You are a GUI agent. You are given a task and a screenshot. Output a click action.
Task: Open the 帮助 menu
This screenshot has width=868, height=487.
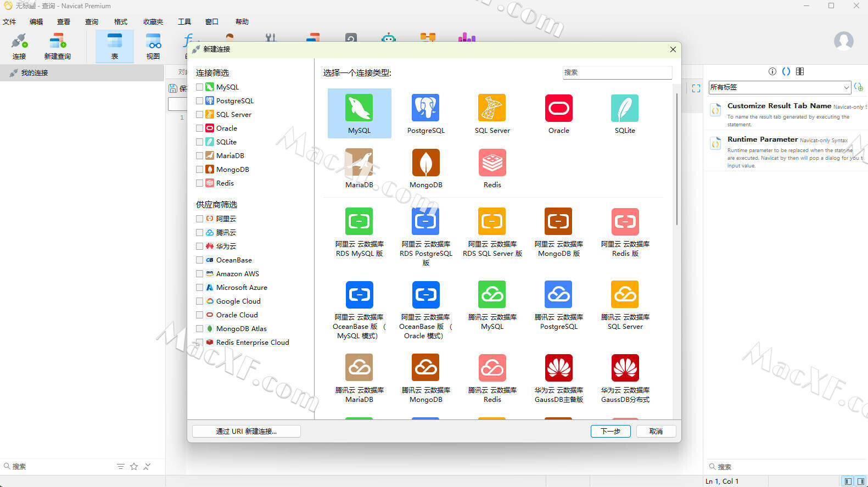click(242, 22)
